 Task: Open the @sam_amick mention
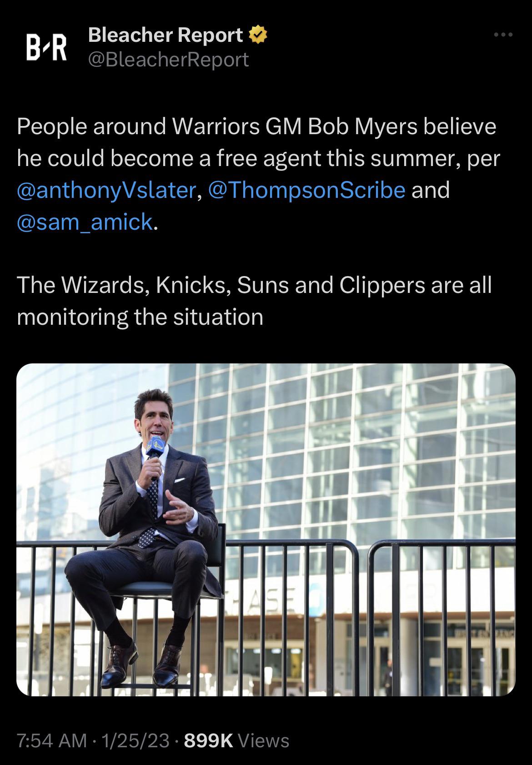pyautogui.click(x=85, y=221)
